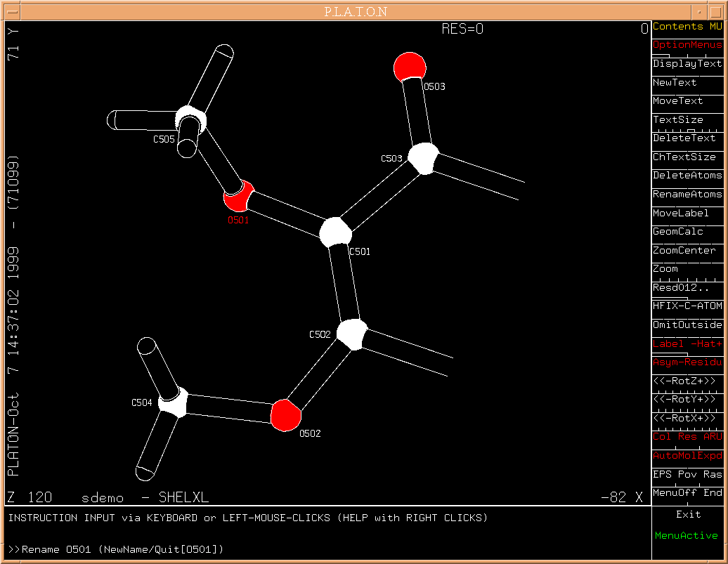Toggle the AutoMolExpd option
728x564 pixels.
click(x=687, y=456)
